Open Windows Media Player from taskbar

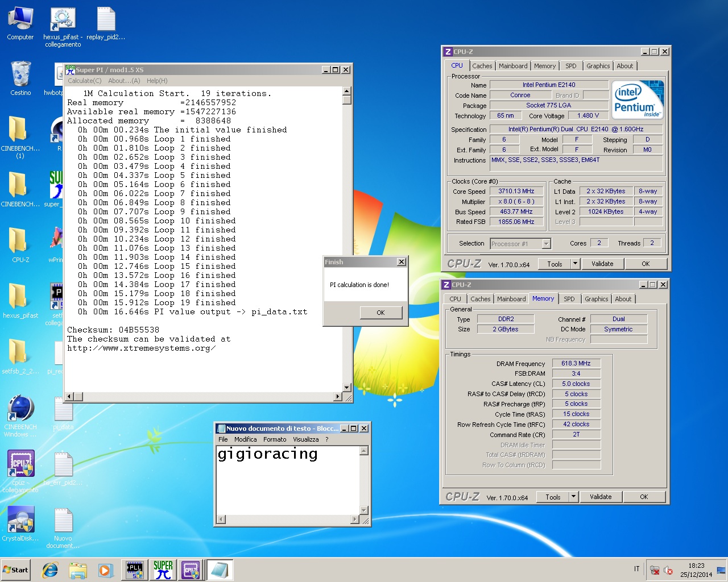point(105,570)
